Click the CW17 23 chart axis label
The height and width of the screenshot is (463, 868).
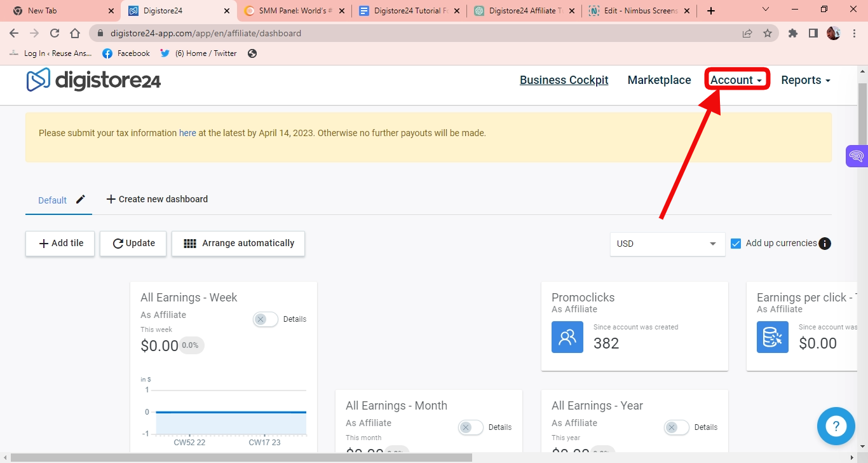click(264, 443)
